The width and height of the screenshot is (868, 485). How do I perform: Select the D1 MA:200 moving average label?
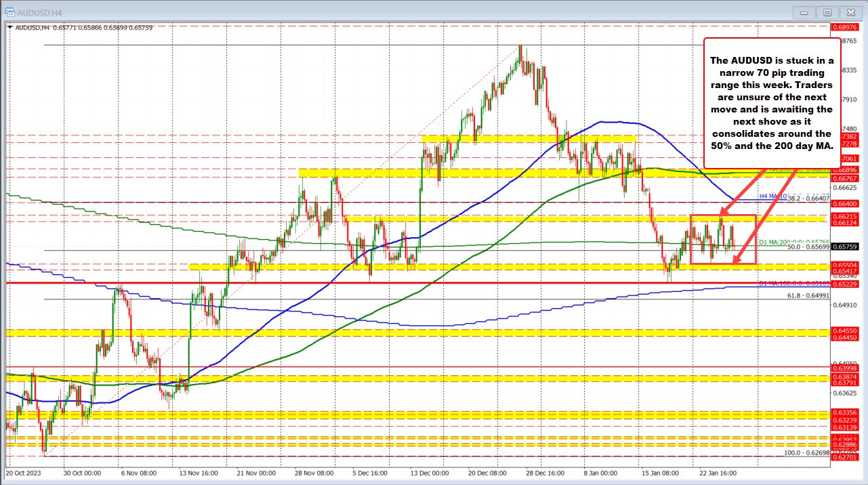[x=772, y=242]
